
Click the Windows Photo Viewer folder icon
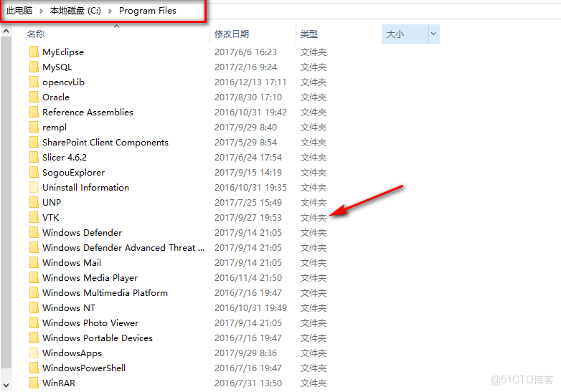(34, 322)
